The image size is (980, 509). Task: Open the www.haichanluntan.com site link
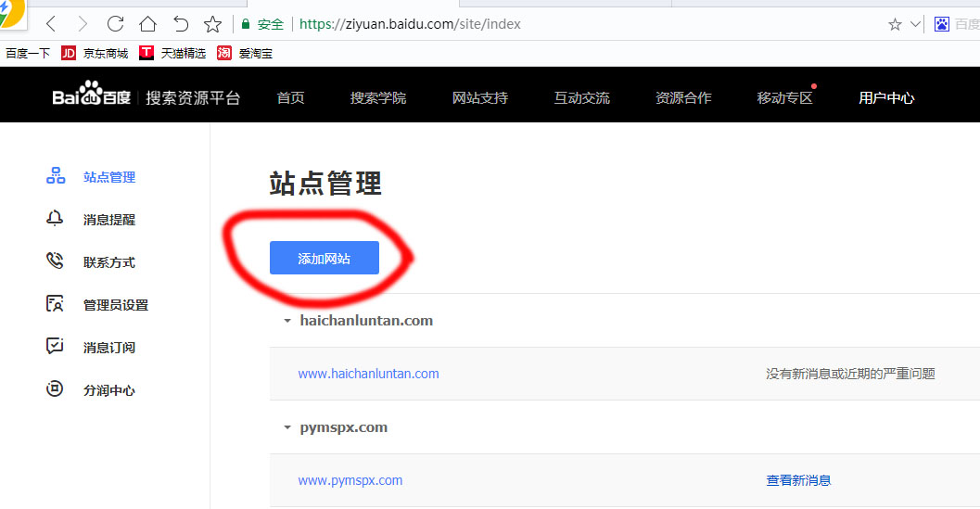click(369, 374)
